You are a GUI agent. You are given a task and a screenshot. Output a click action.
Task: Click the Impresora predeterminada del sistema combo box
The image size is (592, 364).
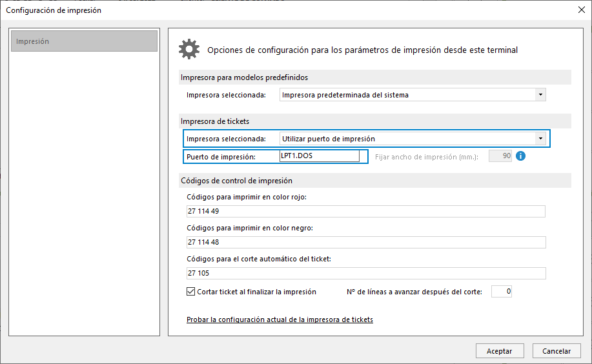tap(413, 95)
